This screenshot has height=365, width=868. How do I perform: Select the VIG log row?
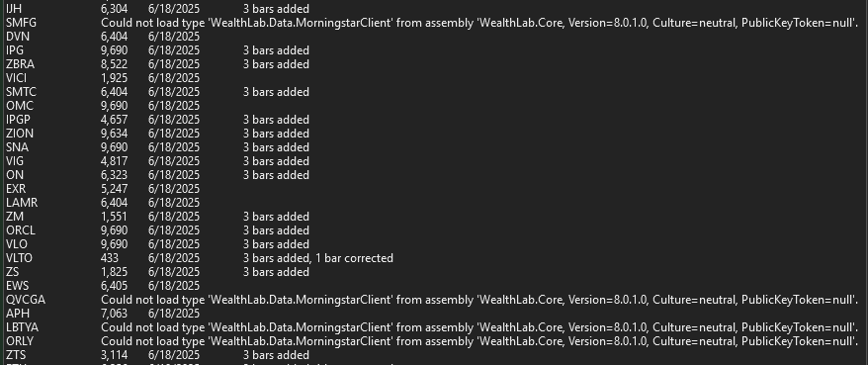coord(434,161)
